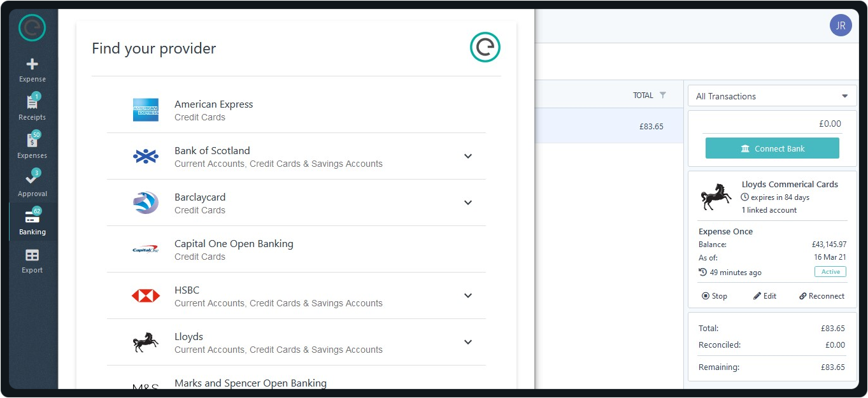Click the Reconciled £0.00 value
The image size is (868, 398).
point(835,345)
